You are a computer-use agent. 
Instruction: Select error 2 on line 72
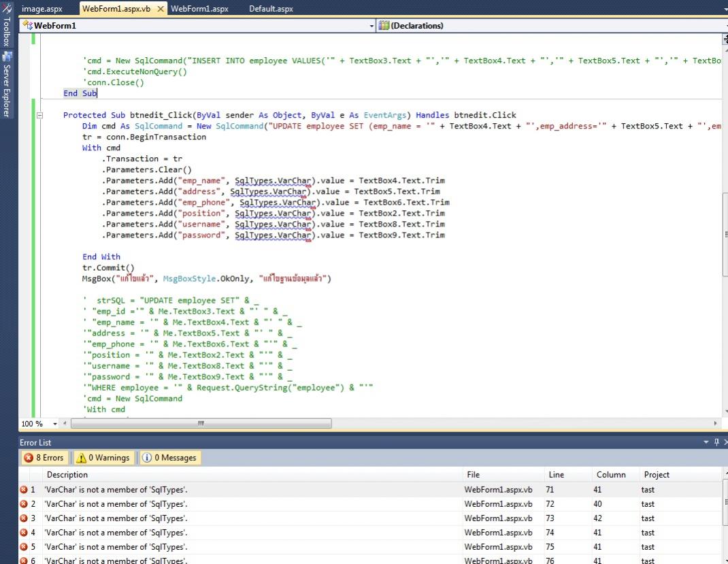pos(370,504)
